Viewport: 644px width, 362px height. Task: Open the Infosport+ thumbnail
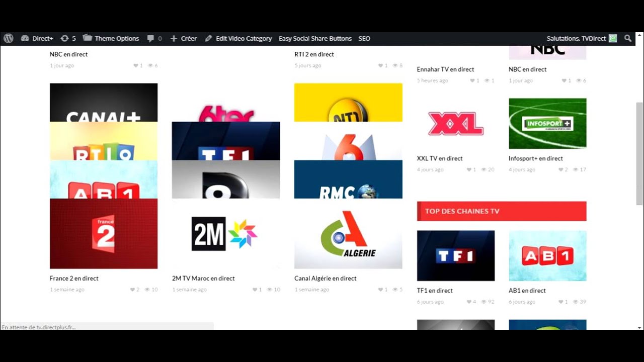point(547,124)
